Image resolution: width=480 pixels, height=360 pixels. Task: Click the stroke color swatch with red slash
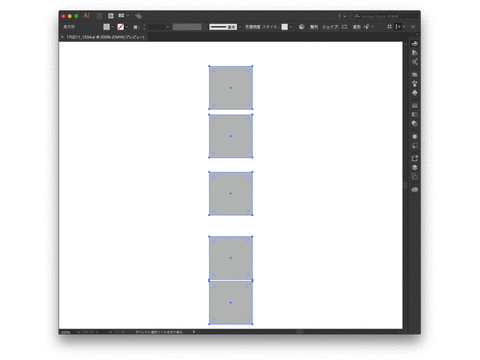pyautogui.click(x=120, y=27)
